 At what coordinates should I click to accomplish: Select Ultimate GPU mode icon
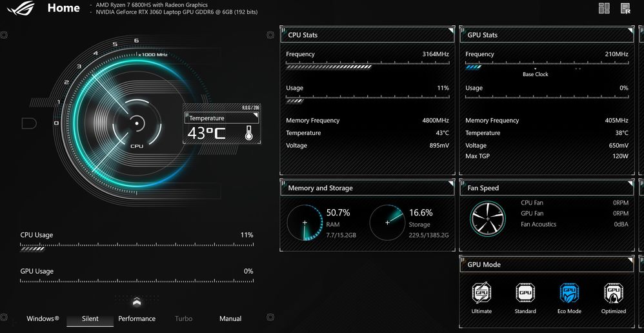pos(481,293)
